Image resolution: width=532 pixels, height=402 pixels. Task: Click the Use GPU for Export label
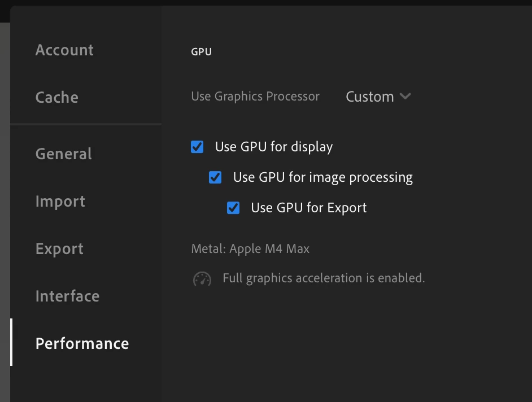(x=308, y=208)
